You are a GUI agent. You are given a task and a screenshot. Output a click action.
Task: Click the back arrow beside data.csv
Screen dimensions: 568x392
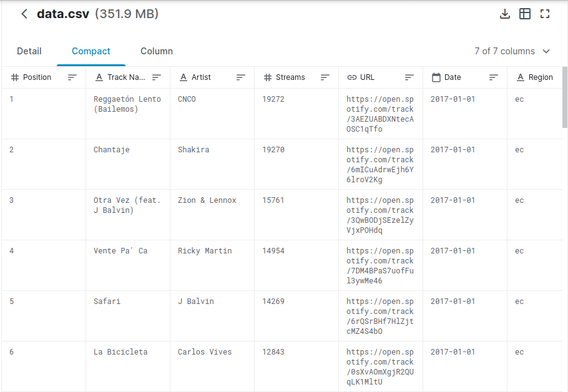[x=24, y=14]
